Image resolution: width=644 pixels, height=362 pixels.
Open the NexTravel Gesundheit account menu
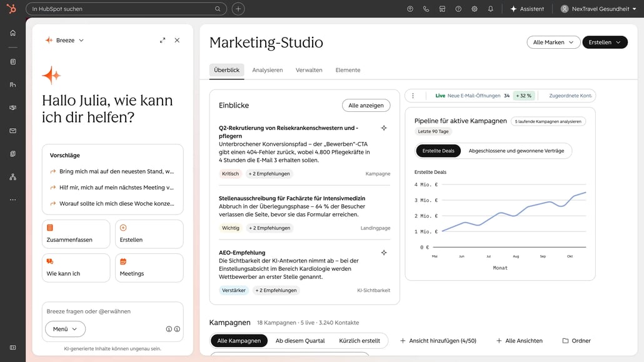click(598, 9)
